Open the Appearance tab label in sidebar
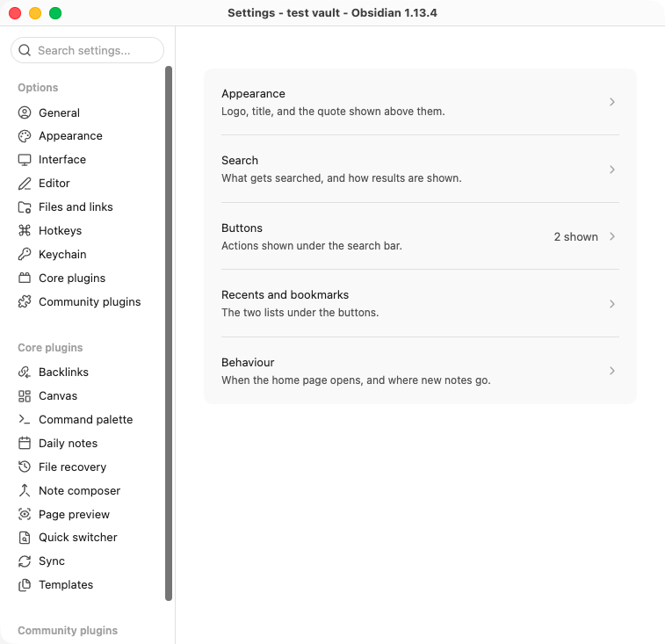 pos(70,136)
